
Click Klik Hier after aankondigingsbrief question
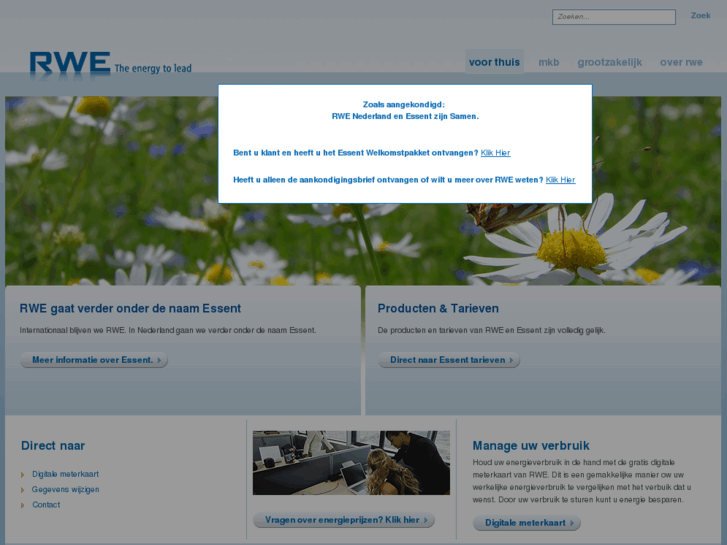click(x=560, y=180)
